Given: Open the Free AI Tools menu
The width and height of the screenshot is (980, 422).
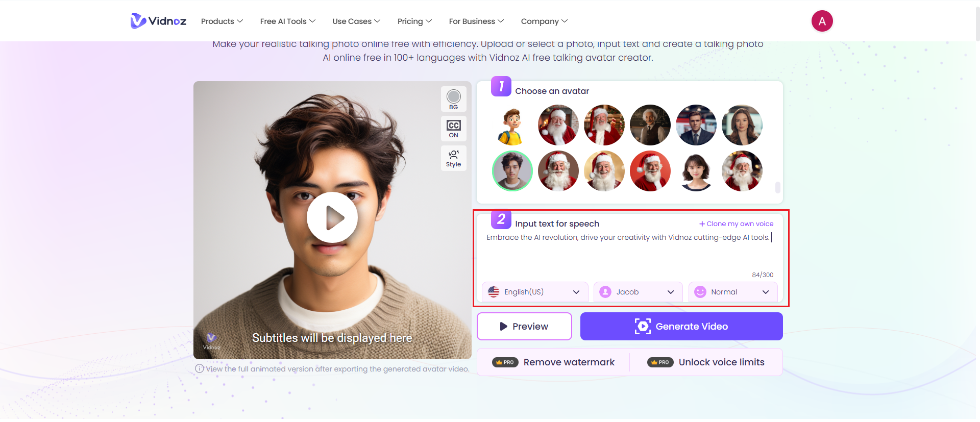Looking at the screenshot, I should (288, 21).
